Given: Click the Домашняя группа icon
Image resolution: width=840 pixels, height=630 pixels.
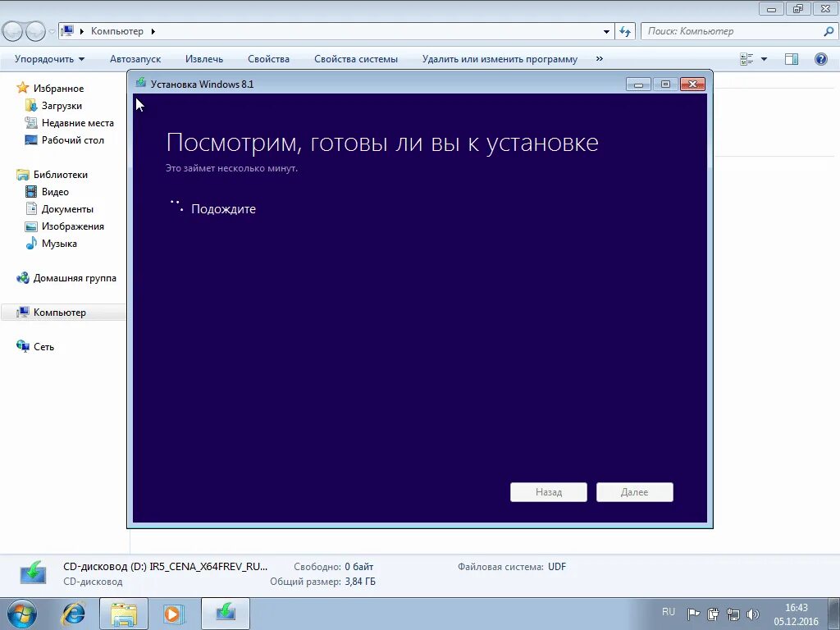Looking at the screenshot, I should coord(22,277).
